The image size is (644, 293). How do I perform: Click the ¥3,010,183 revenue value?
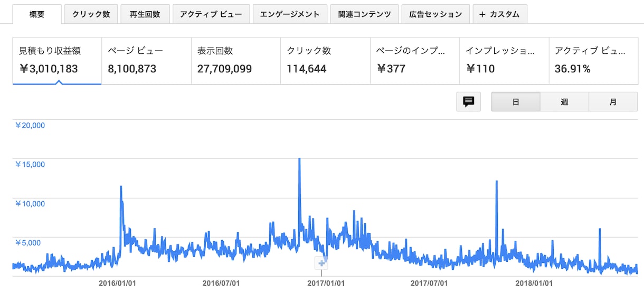[49, 69]
